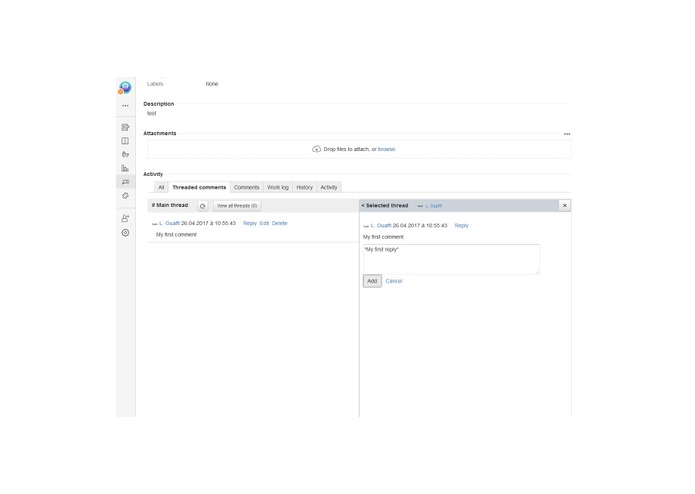Open the Attachments three-dot options menu

[x=567, y=134]
